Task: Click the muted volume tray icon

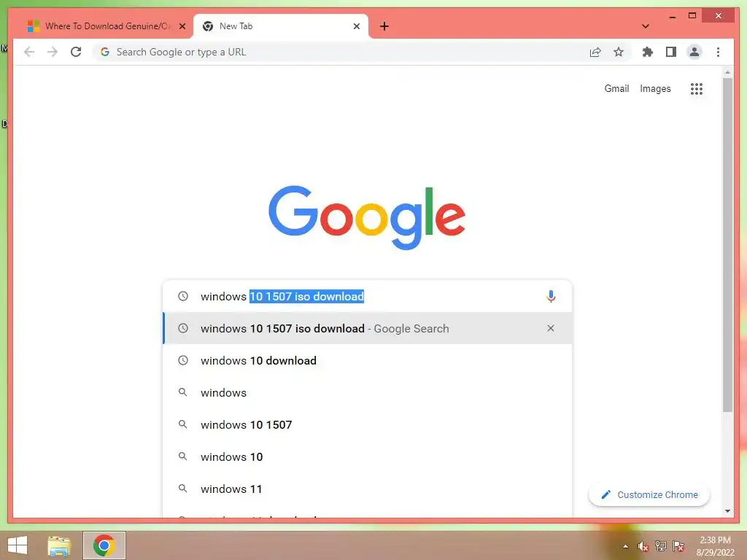Action: tap(643, 546)
